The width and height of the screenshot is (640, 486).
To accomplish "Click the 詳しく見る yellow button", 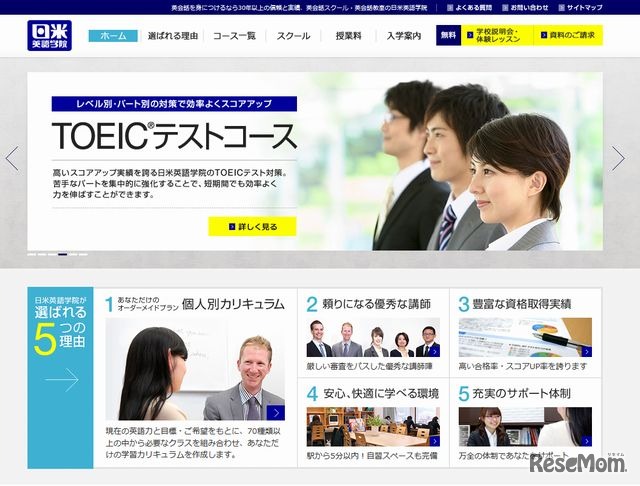I will [252, 226].
